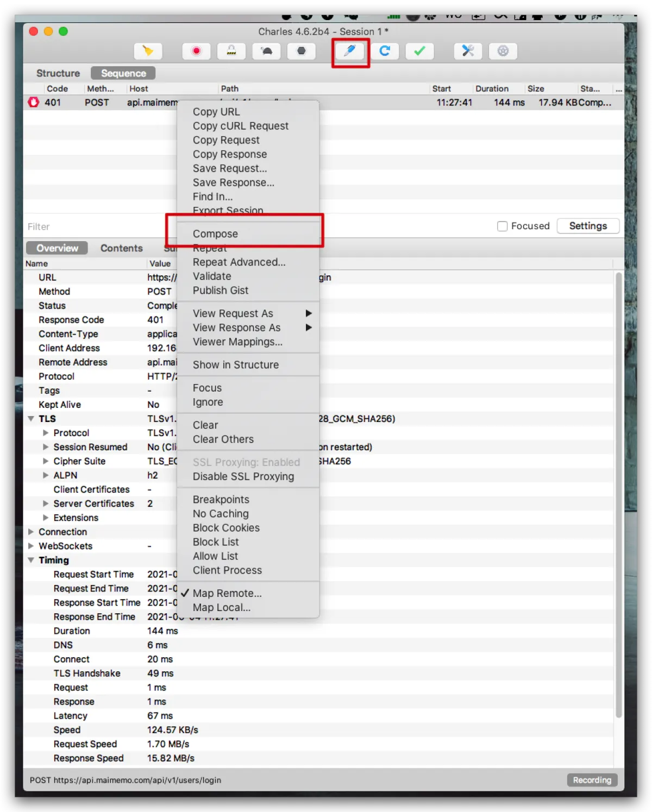Click the blue Repeat request arrow icon

(385, 51)
